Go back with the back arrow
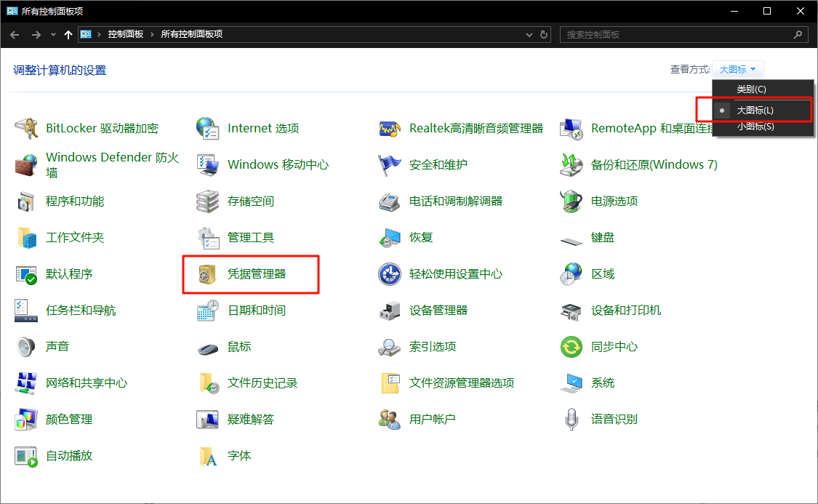 coord(15,34)
